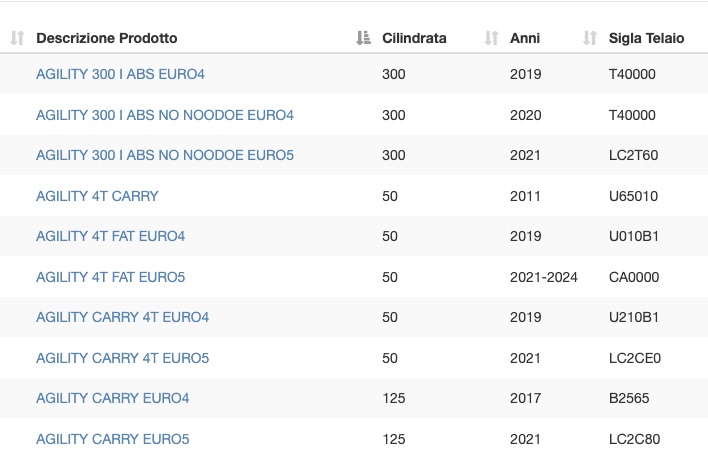
Task: Sort table by Anni header text
Action: click(525, 38)
